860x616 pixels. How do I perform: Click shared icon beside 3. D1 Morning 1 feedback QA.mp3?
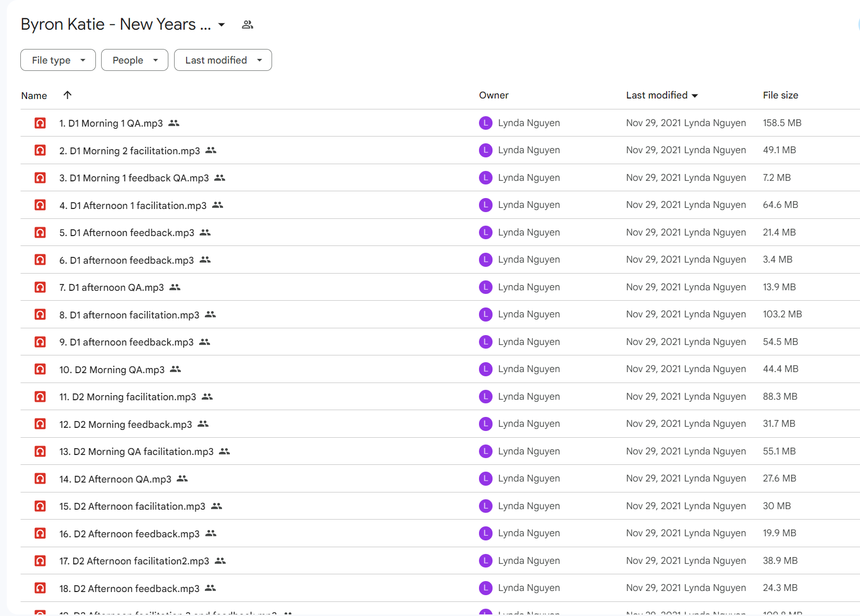(220, 178)
